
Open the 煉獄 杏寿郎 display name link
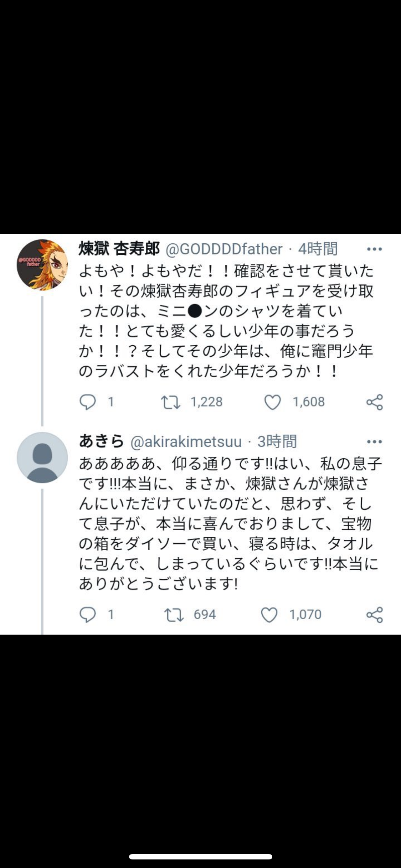(x=119, y=249)
